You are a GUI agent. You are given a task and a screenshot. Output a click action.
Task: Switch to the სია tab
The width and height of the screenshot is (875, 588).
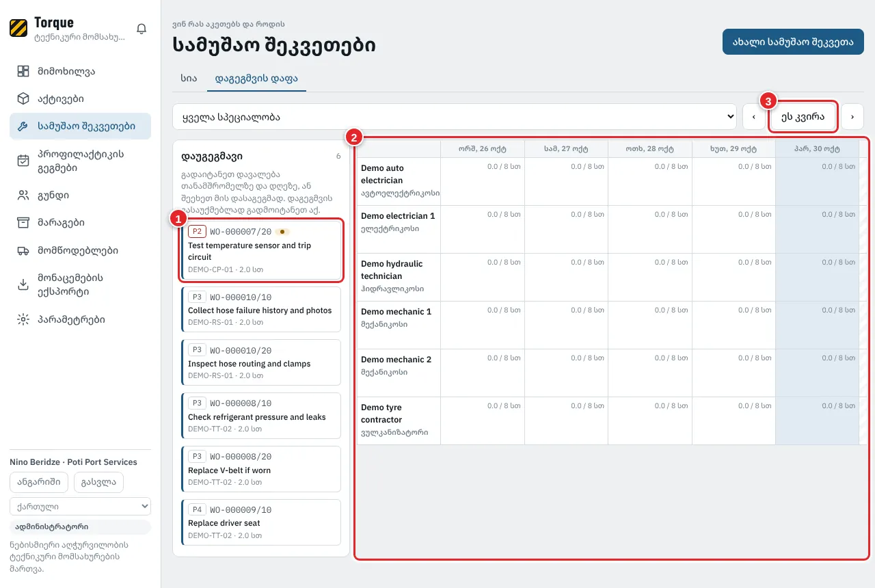pyautogui.click(x=189, y=79)
